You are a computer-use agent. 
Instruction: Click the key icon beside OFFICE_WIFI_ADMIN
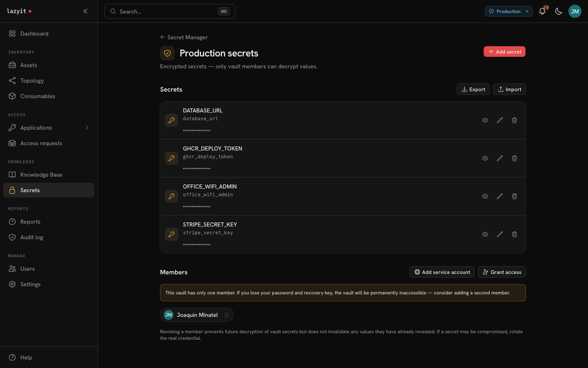[171, 196]
